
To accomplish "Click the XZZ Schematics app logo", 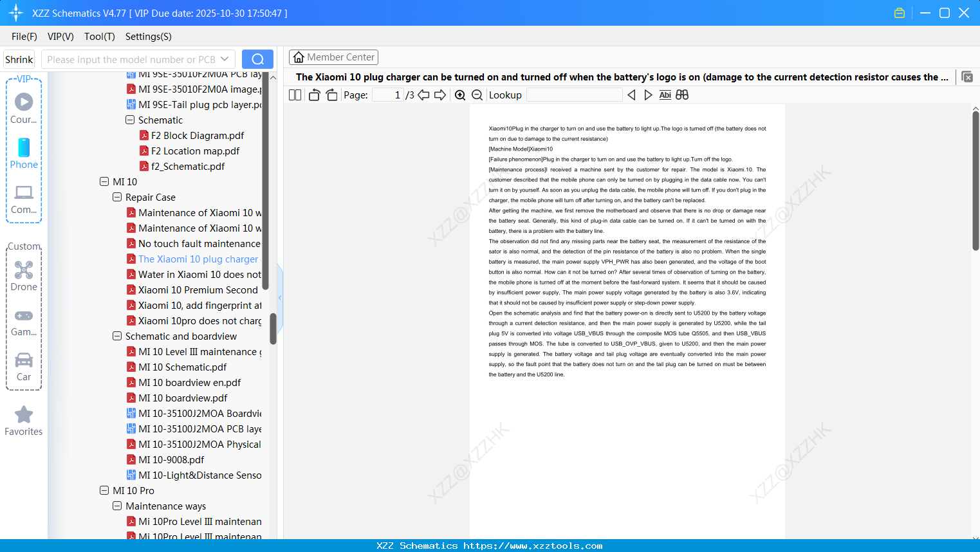I will pyautogui.click(x=16, y=13).
